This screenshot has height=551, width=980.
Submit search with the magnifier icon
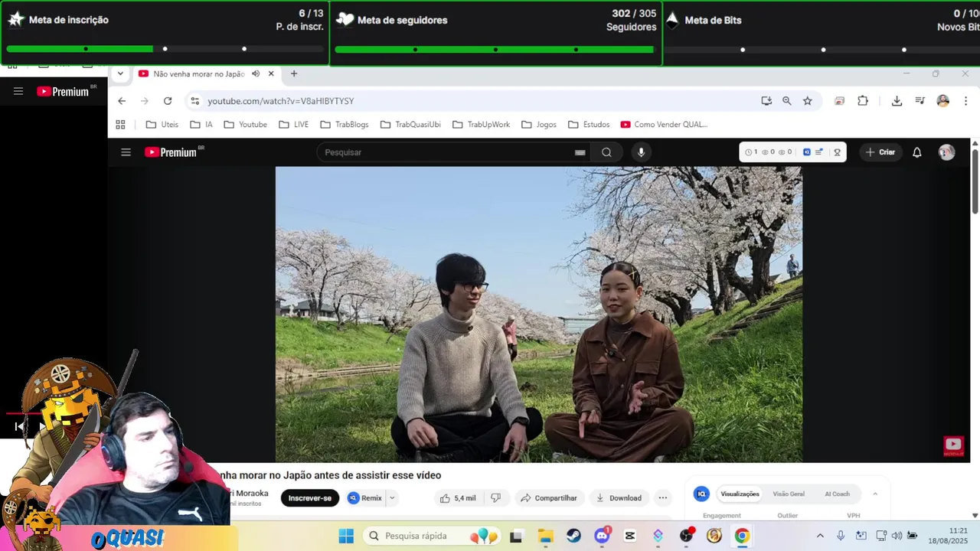click(606, 152)
